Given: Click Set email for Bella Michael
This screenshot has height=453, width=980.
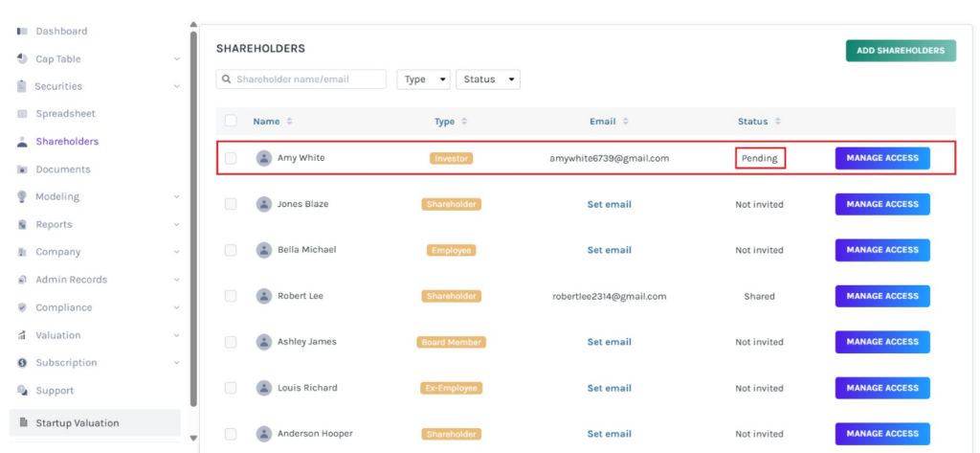Looking at the screenshot, I should [x=610, y=250].
